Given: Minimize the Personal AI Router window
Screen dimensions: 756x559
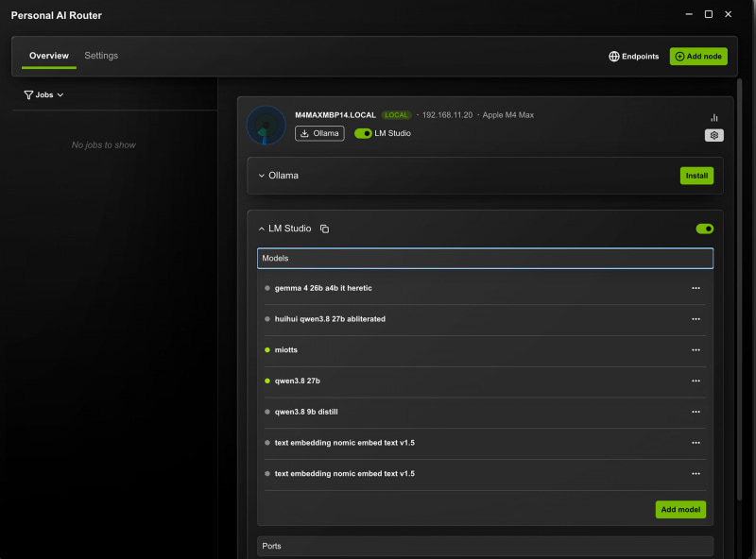Looking at the screenshot, I should click(x=689, y=14).
